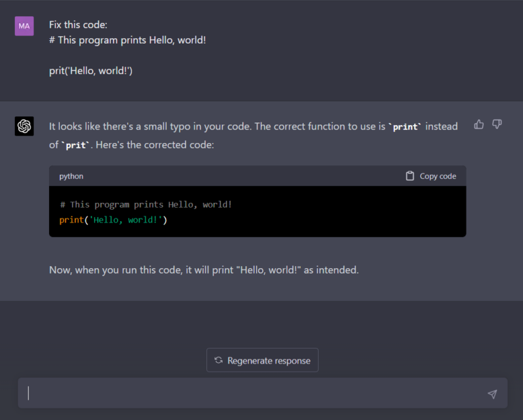Click the '# This program prints' code comment
The height and width of the screenshot is (420, 523).
tap(112, 205)
